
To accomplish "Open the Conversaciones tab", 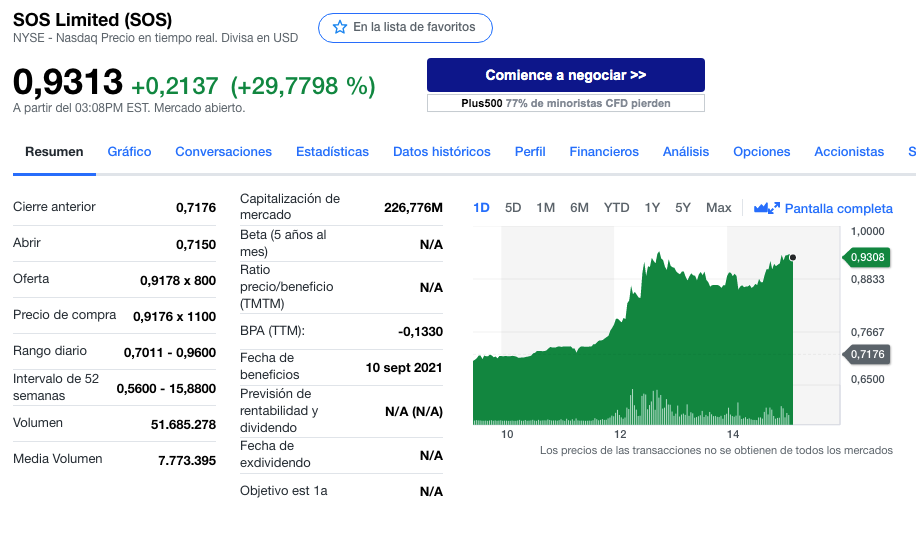I will pyautogui.click(x=224, y=152).
